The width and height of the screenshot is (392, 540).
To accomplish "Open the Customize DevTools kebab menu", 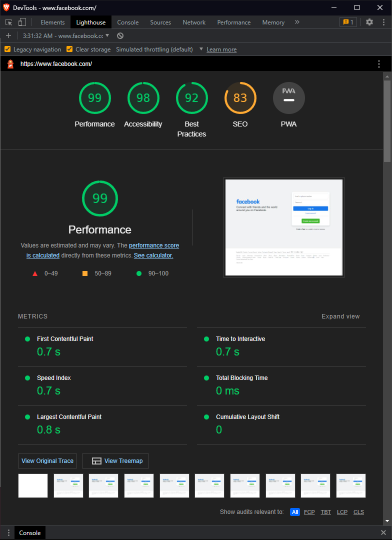I will [383, 22].
